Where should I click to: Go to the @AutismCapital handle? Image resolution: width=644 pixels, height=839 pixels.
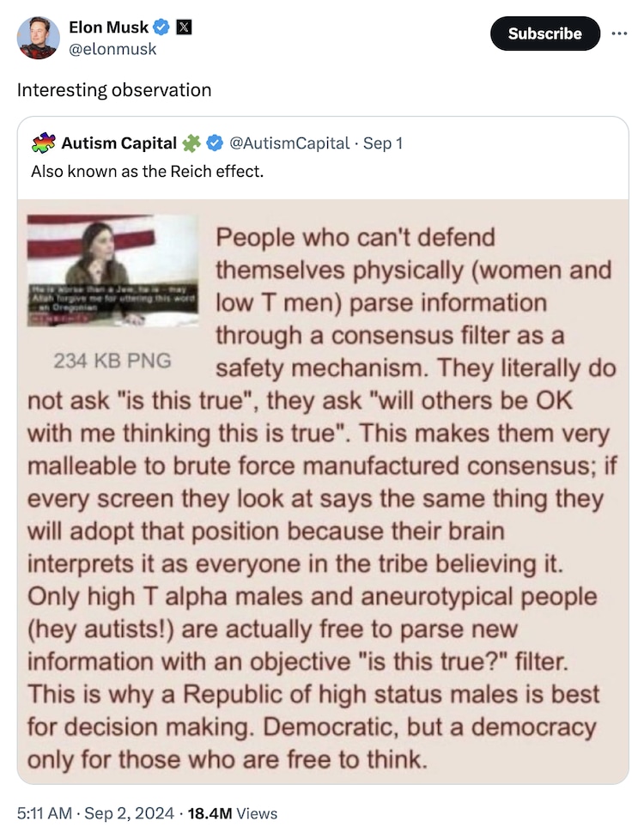click(x=289, y=143)
